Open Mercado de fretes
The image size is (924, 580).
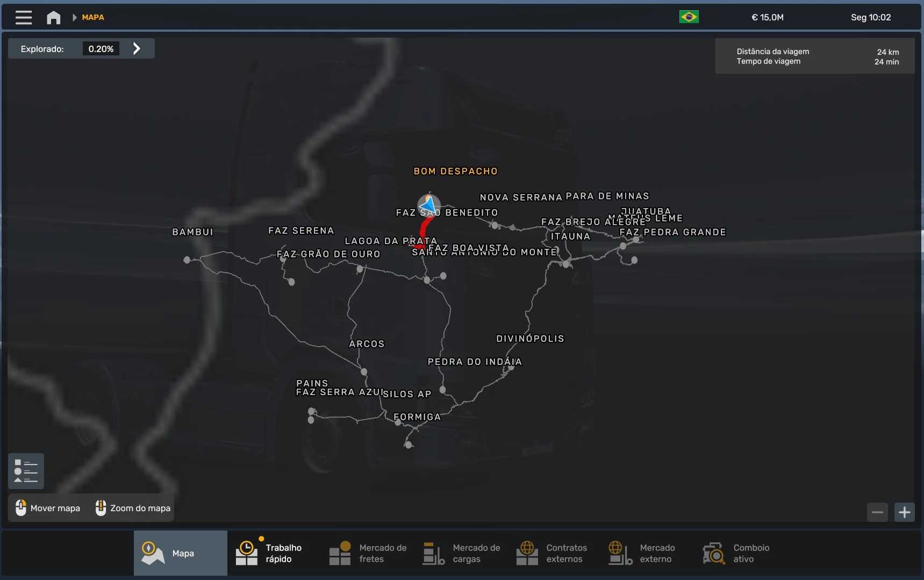368,553
